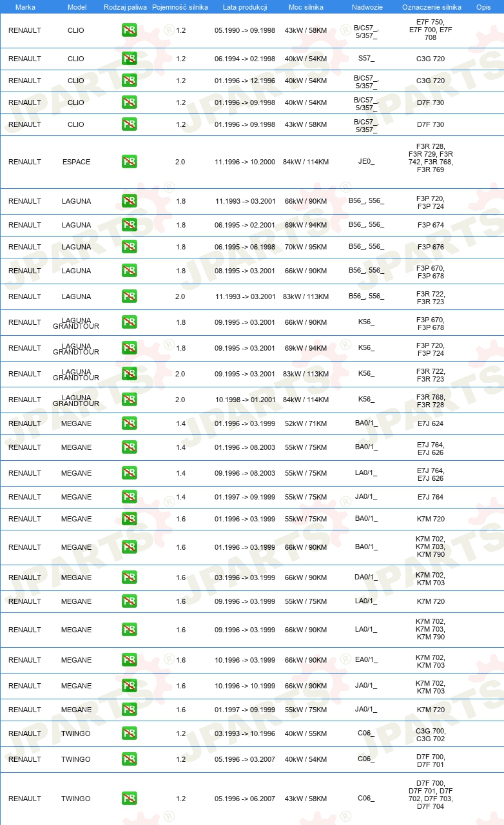The height and width of the screenshot is (825, 504).
Task: Click fuel icon for Laguna Grandtour 69kW / 94KM
Action: [x=129, y=348]
